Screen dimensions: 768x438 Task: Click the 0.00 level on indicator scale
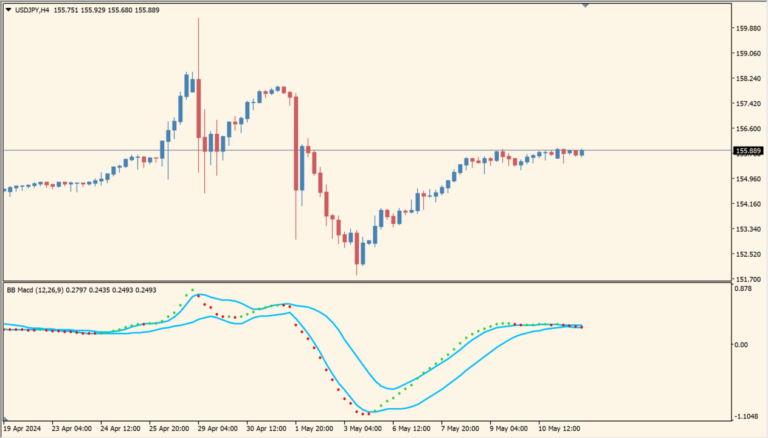741,345
